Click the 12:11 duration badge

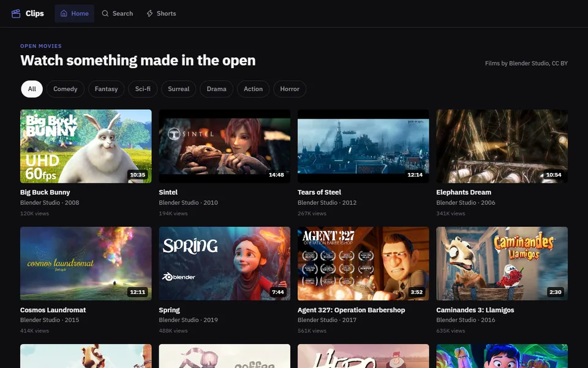point(138,292)
